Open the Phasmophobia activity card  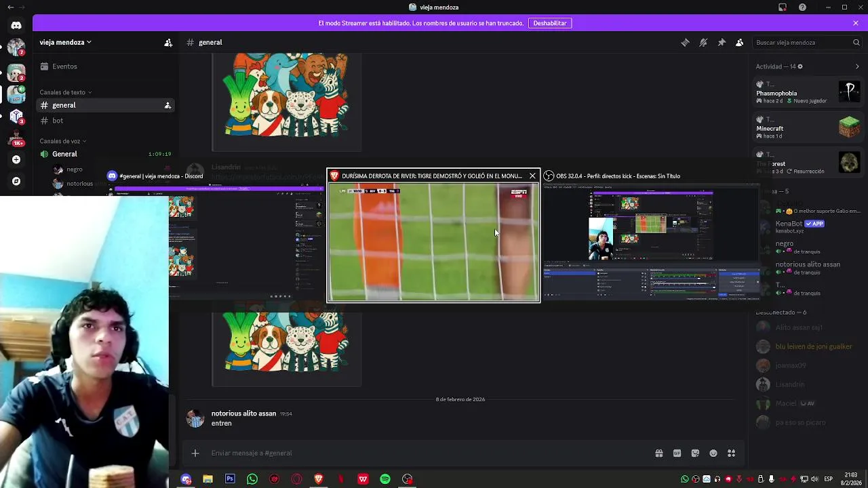tap(808, 91)
